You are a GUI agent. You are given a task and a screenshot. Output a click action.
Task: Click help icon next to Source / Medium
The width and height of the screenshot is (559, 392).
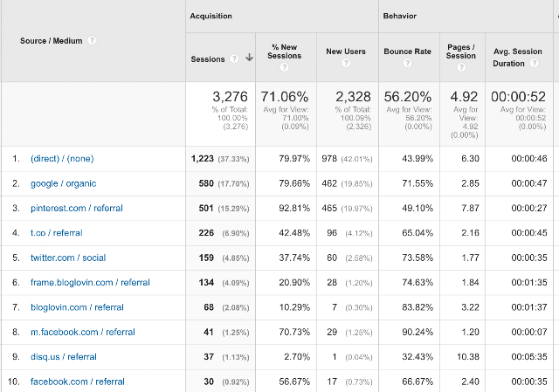[x=92, y=40]
